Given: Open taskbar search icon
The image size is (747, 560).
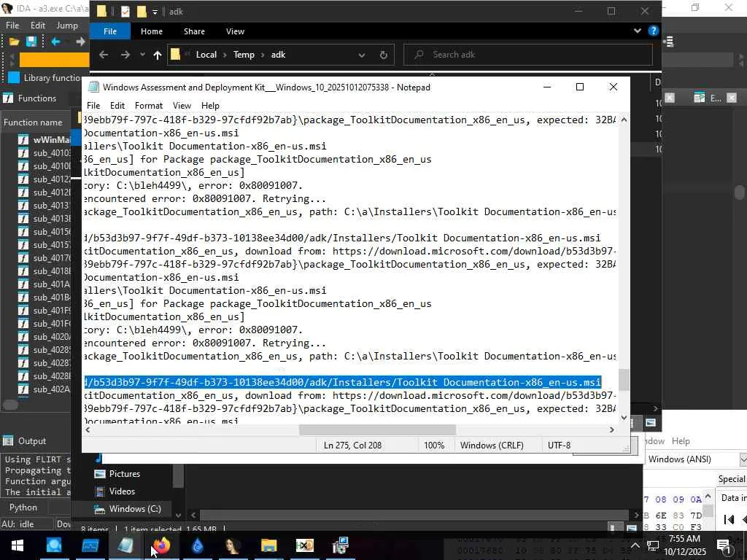Looking at the screenshot, I should pos(54,545).
